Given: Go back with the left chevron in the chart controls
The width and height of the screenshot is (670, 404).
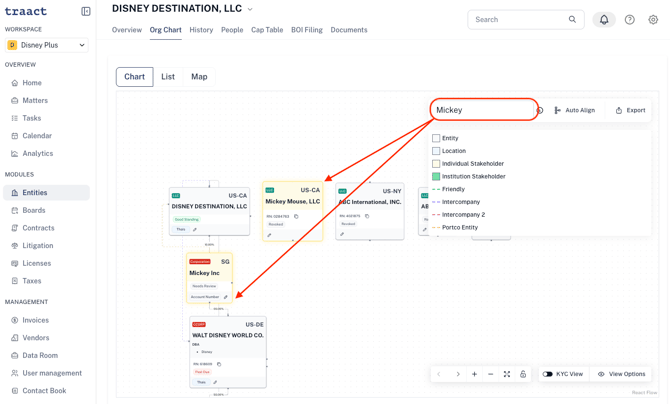Looking at the screenshot, I should [x=439, y=374].
